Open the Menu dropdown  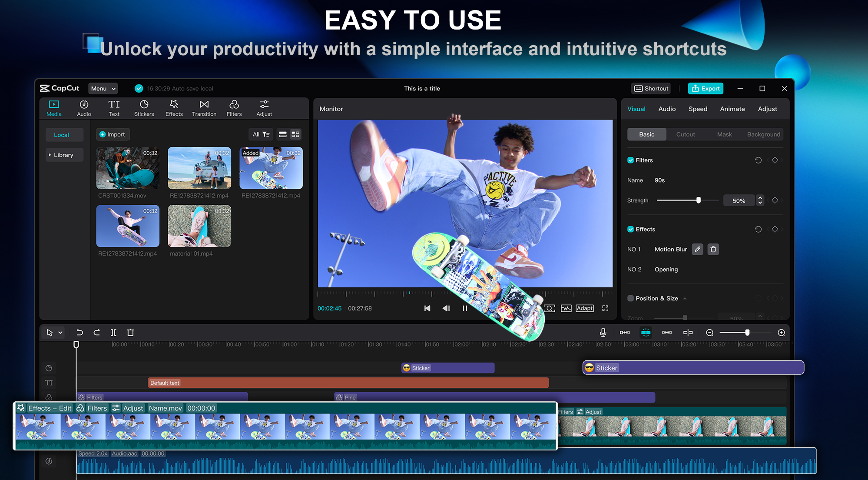[103, 88]
